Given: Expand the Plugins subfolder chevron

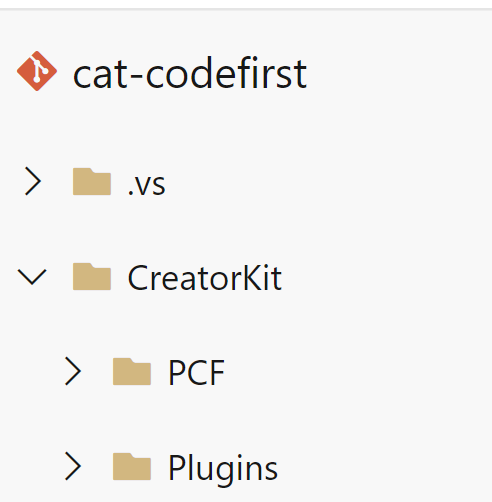Looking at the screenshot, I should (73, 466).
